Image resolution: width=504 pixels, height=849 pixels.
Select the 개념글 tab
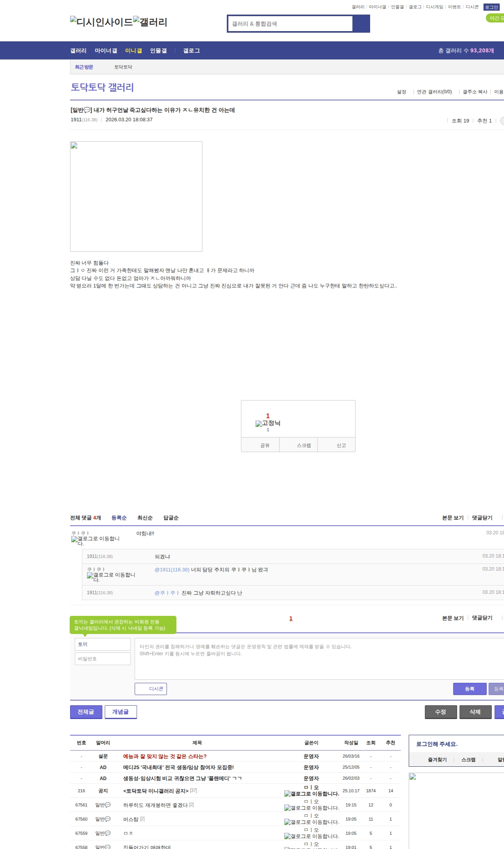[x=120, y=712]
